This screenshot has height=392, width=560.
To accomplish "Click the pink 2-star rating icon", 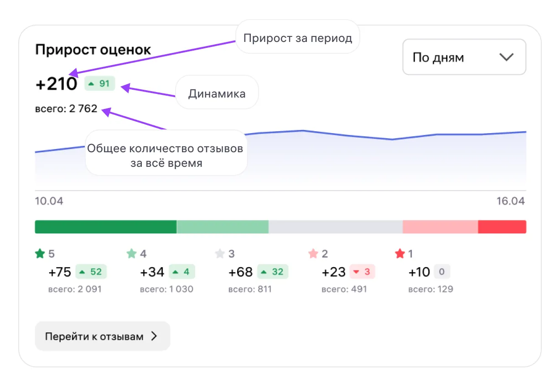I will 313,254.
